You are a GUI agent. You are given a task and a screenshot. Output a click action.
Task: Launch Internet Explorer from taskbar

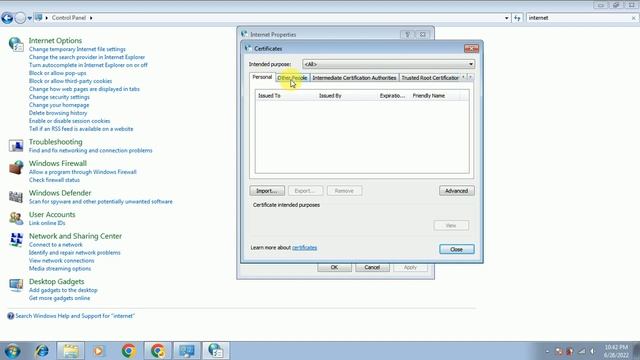click(42, 351)
